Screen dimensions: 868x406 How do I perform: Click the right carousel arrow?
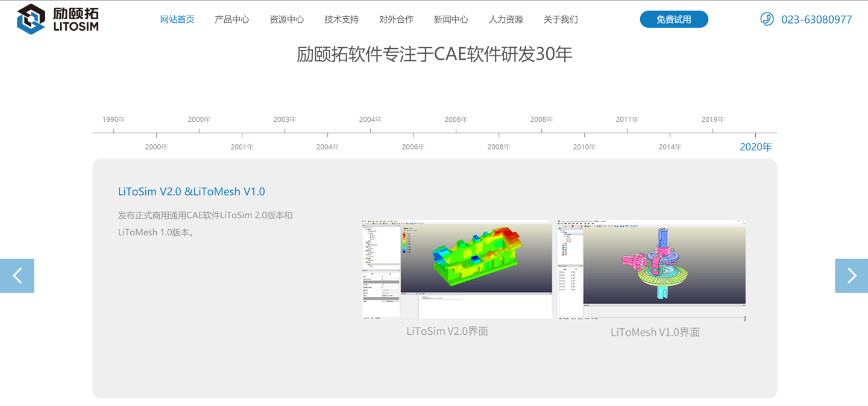click(x=851, y=276)
